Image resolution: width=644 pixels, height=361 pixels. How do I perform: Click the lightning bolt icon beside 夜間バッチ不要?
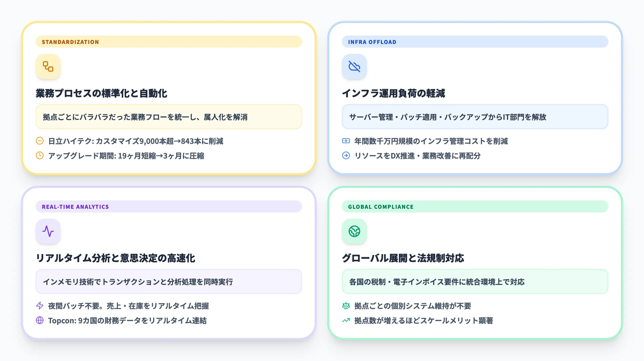(x=40, y=306)
